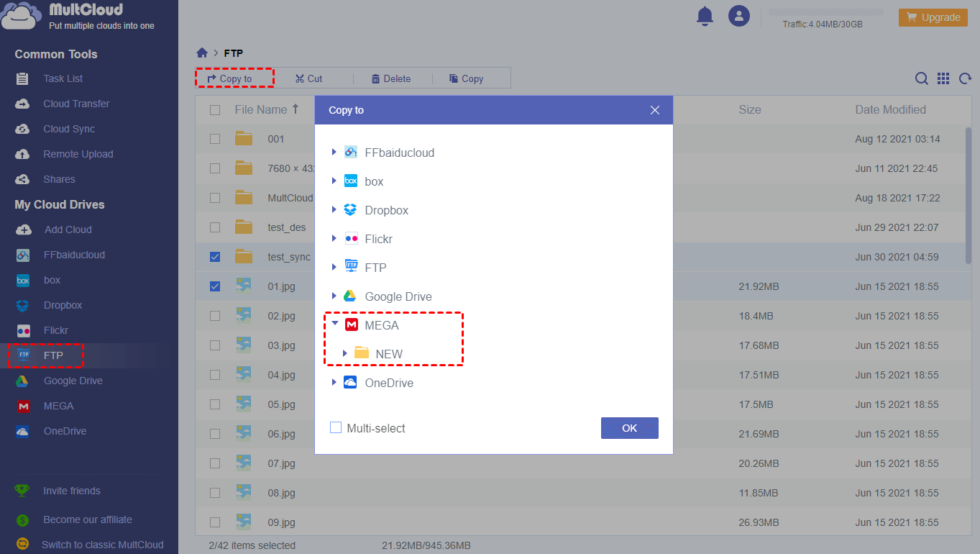Select Google Drive in the Copy to tree
Image resolution: width=980 pixels, height=554 pixels.
[x=398, y=296]
